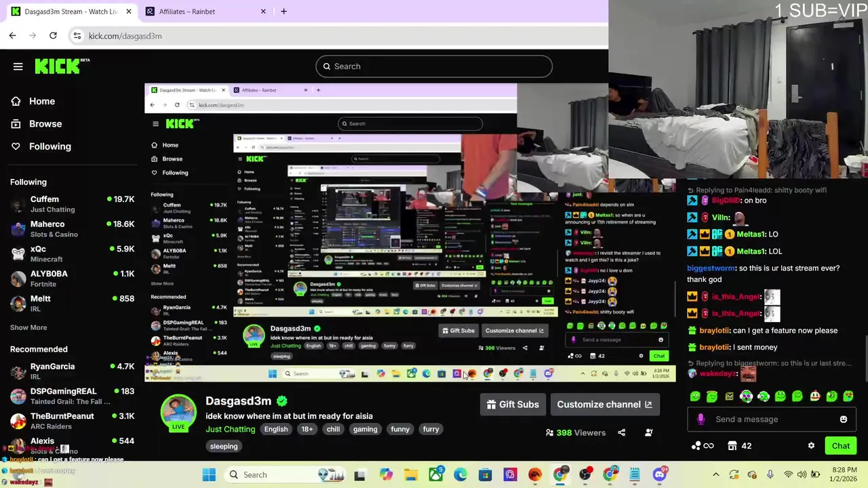Insert the first green quick emote

(695, 396)
